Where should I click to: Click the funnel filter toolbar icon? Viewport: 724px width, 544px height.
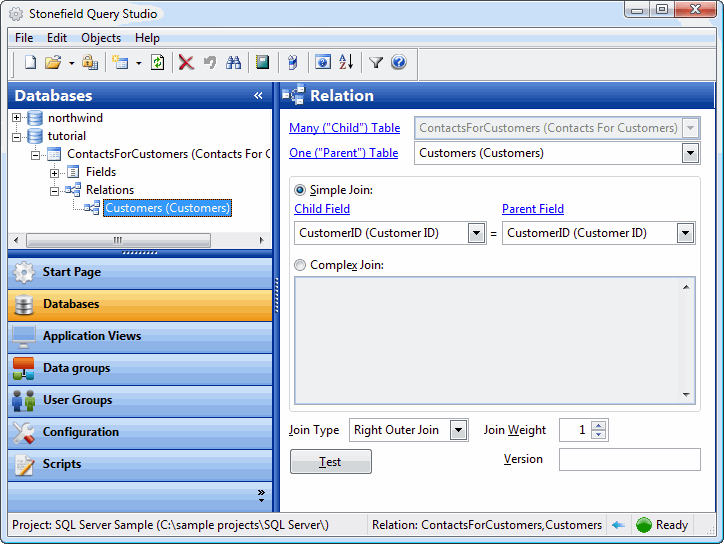pyautogui.click(x=376, y=63)
